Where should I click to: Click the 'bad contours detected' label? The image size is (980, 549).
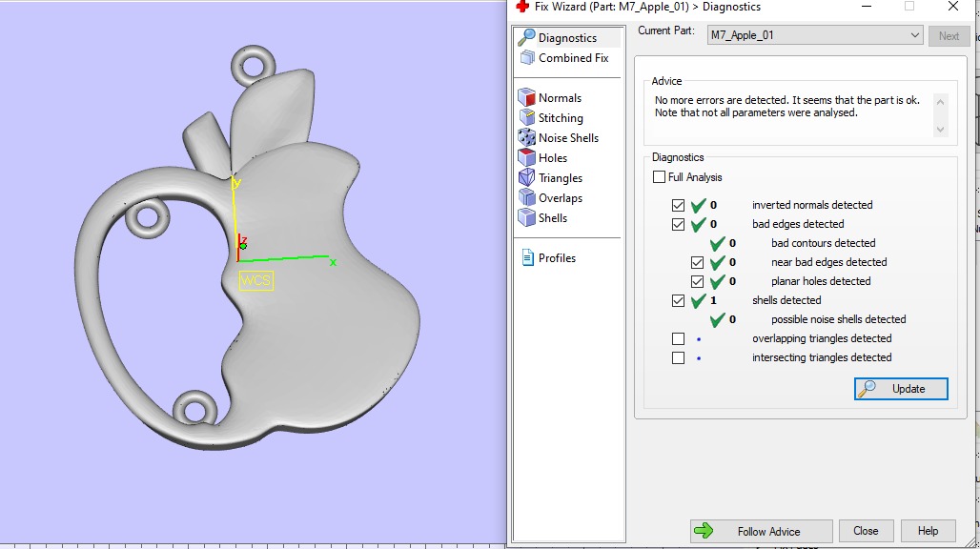click(x=823, y=243)
